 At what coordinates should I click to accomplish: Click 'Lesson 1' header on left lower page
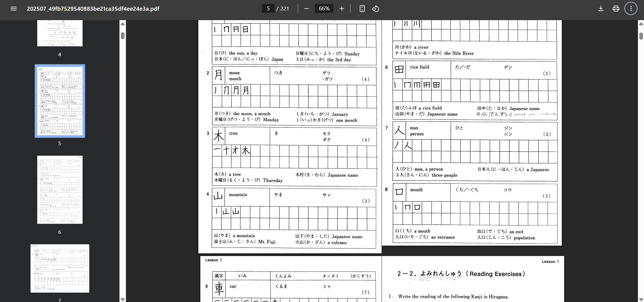[x=213, y=260]
